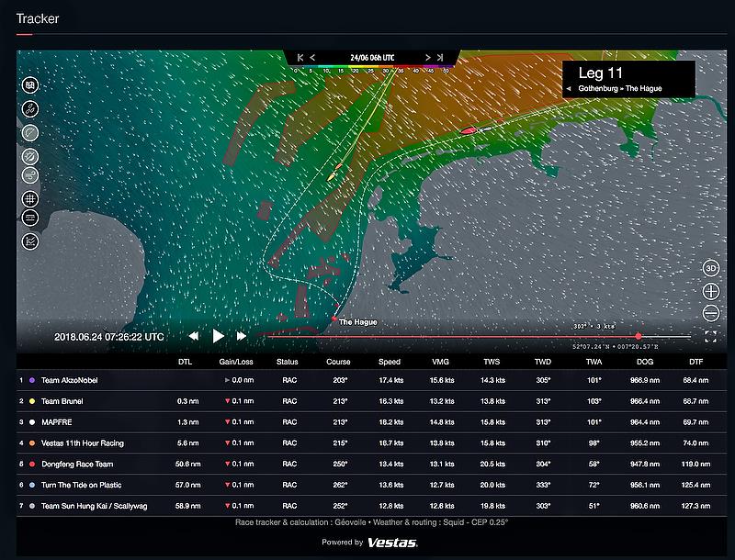Open the line chart statistics icon
This screenshot has width=735, height=560.
tap(30, 241)
